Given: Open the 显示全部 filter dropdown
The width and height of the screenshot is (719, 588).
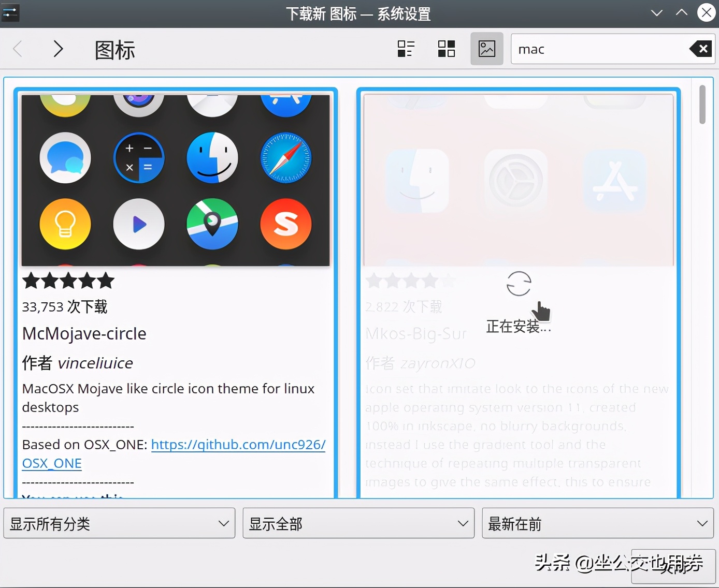Looking at the screenshot, I should [358, 523].
